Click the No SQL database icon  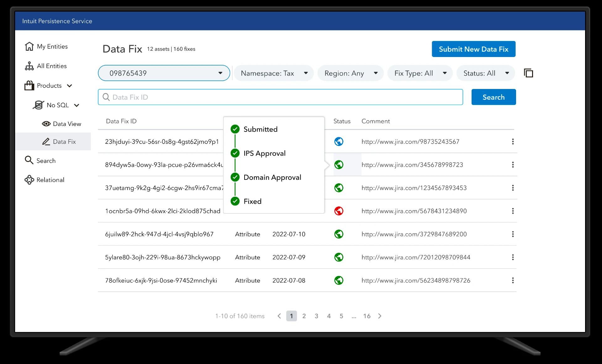click(38, 105)
